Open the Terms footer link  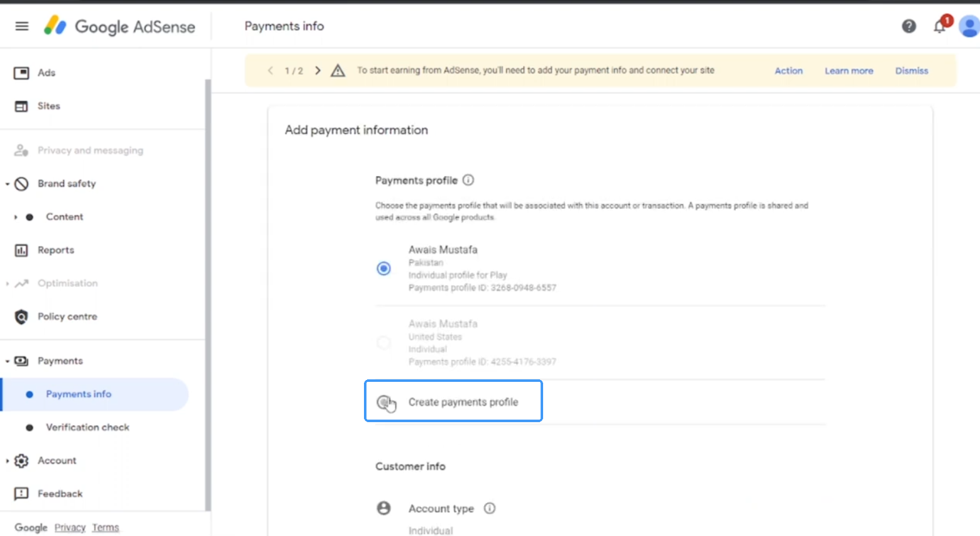[105, 528]
